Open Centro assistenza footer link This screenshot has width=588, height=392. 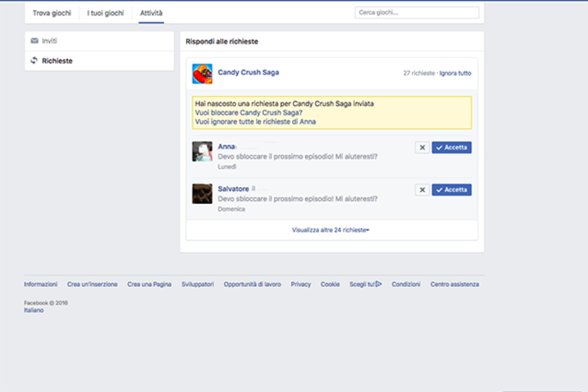[x=455, y=285]
